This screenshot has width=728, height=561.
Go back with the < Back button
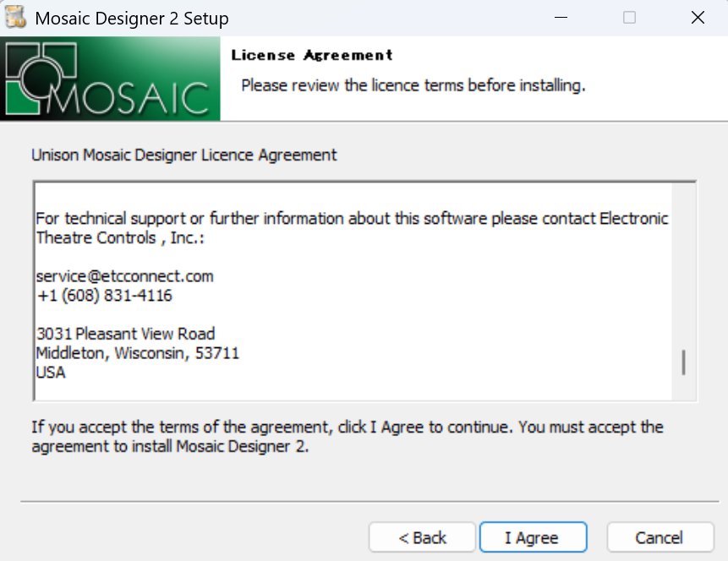(422, 537)
